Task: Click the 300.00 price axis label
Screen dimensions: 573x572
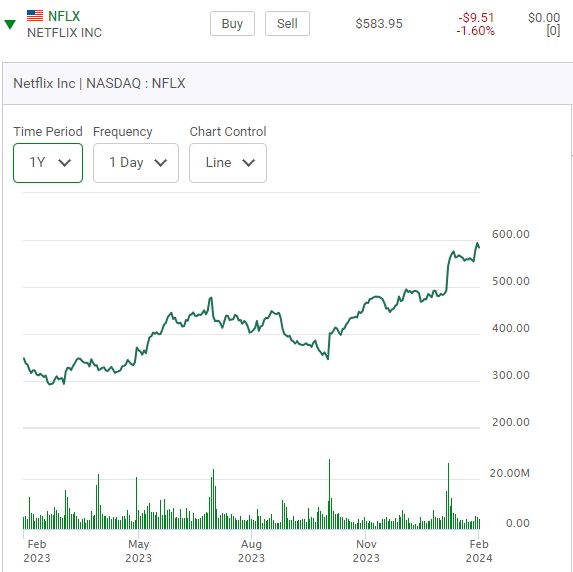Action: 511,375
